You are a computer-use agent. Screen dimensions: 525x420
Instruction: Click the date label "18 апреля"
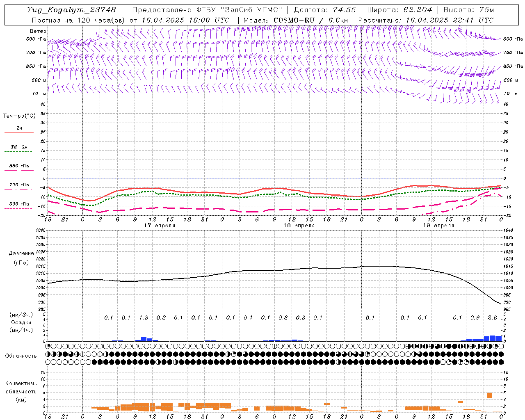(299, 226)
